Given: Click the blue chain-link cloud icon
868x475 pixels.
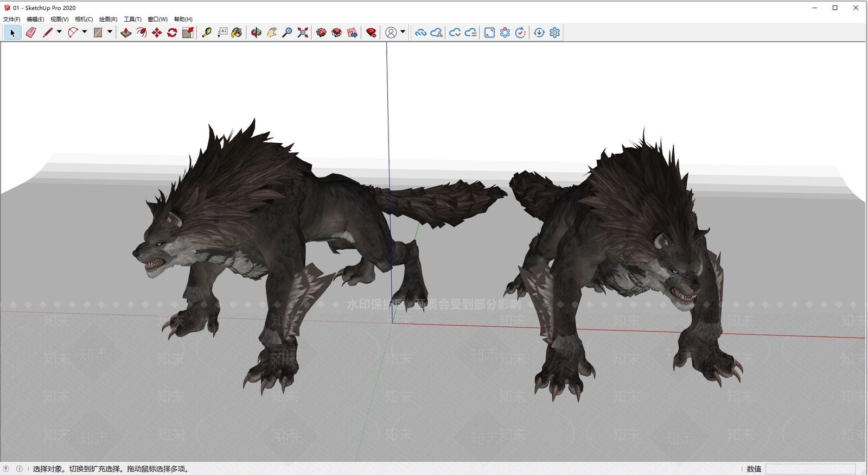Looking at the screenshot, I should (420, 33).
